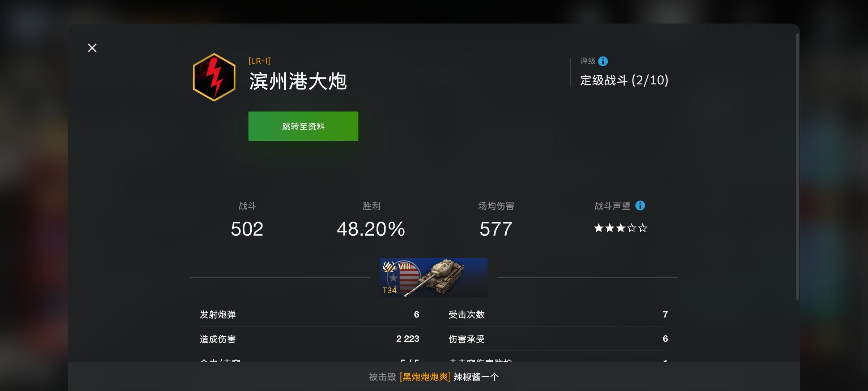Select the [LR-I] clan tag
This screenshot has height=391, width=868.
[x=259, y=61]
